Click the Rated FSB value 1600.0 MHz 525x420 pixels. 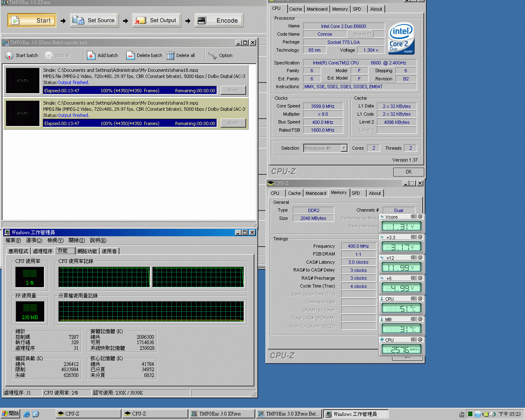323,130
